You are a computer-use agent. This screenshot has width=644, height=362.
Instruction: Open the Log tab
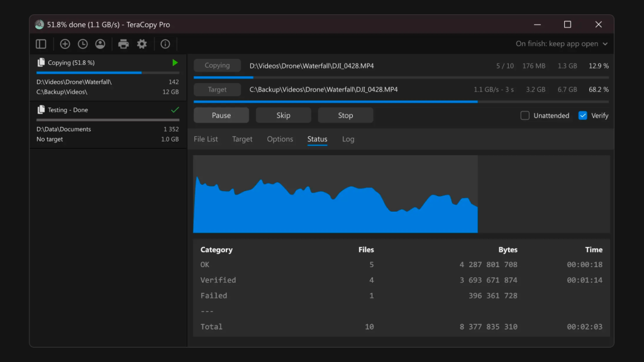(348, 139)
